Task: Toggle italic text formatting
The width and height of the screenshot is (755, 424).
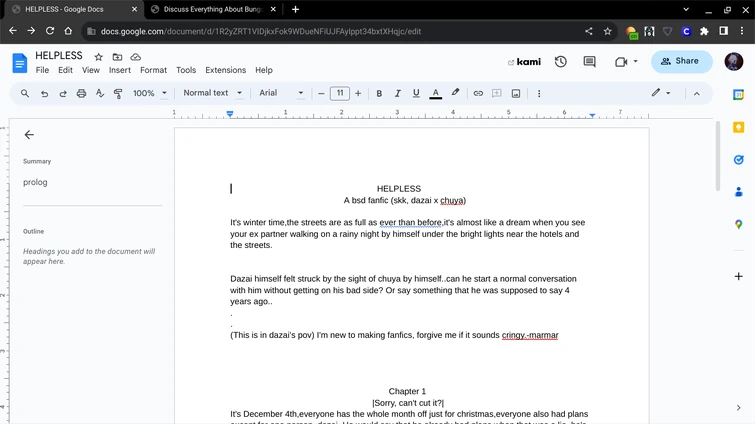Action: point(398,93)
